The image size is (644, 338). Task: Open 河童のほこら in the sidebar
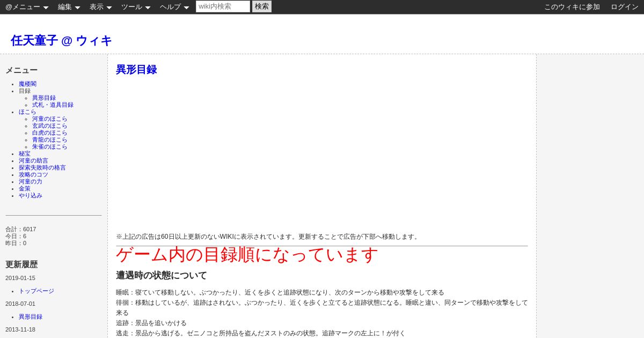[50, 119]
